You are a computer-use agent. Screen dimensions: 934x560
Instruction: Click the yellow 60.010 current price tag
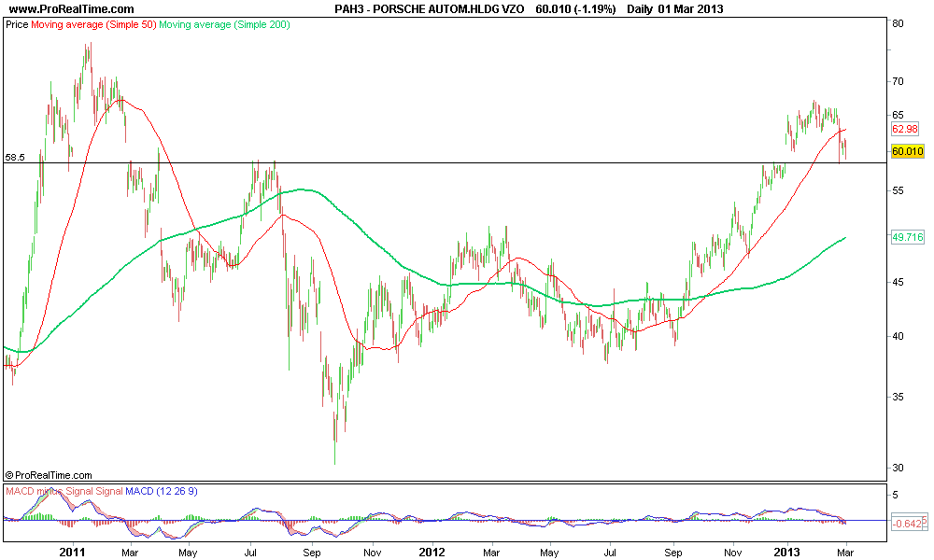[x=907, y=151]
